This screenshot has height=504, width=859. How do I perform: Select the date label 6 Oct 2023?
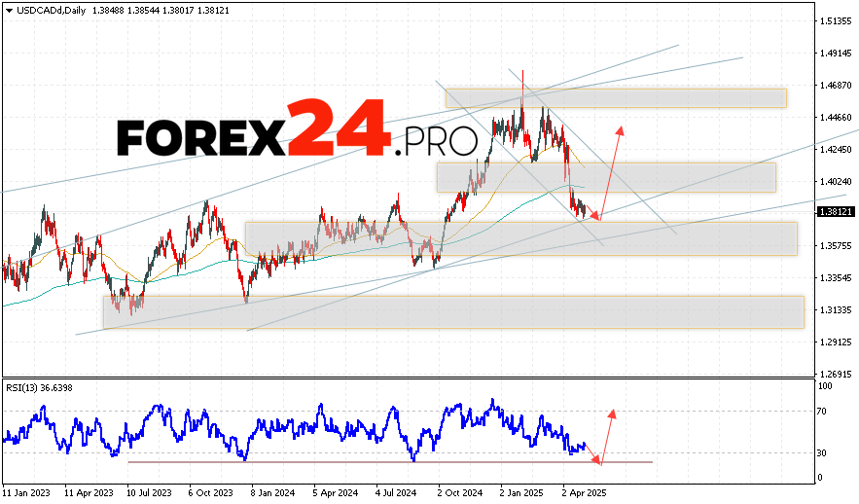(211, 493)
